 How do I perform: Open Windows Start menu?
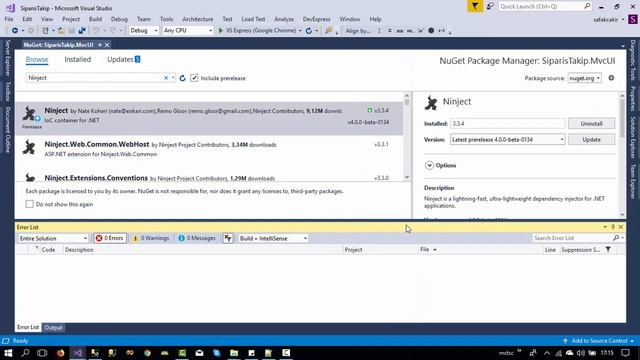coord(8,353)
